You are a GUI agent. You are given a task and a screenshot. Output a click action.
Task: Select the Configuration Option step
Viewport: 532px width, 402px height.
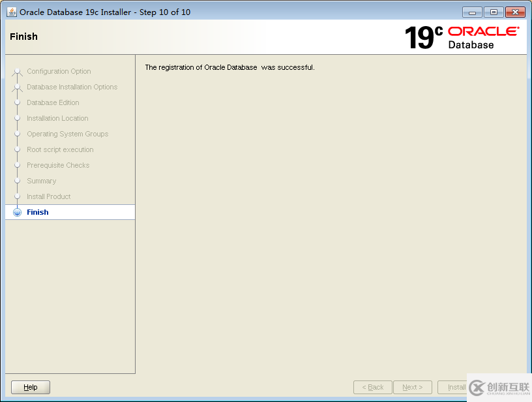59,71
